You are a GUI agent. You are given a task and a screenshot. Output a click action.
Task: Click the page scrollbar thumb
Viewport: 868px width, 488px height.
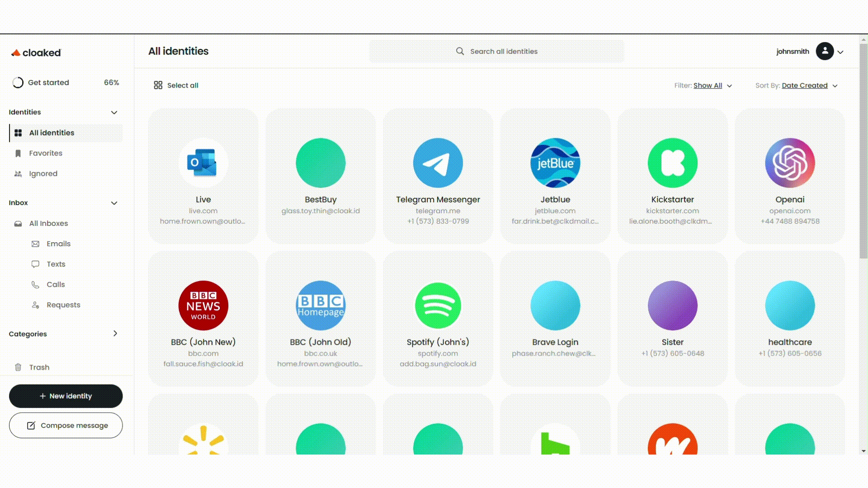point(863,151)
